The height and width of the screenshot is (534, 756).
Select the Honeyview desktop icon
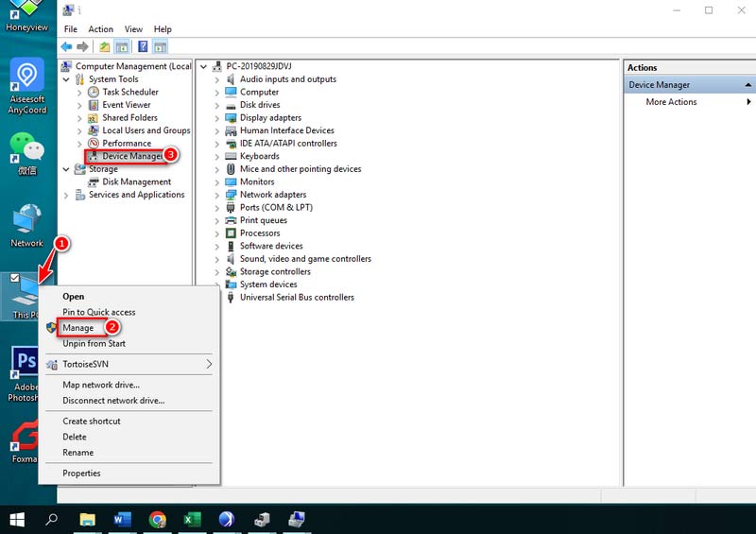tap(27, 16)
